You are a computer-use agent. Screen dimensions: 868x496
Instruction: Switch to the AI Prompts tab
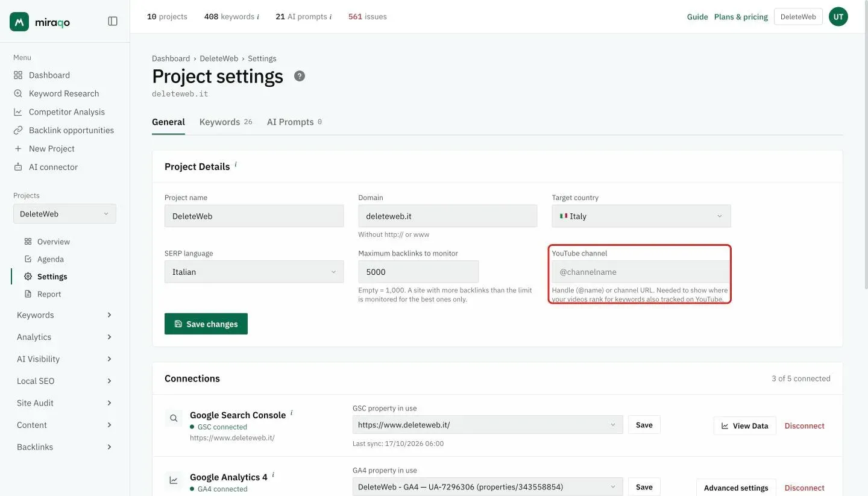click(x=294, y=122)
